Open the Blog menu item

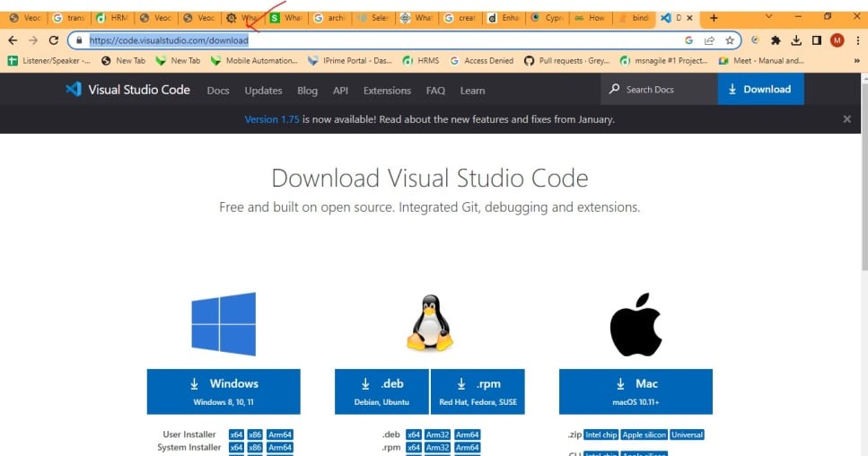coord(307,91)
